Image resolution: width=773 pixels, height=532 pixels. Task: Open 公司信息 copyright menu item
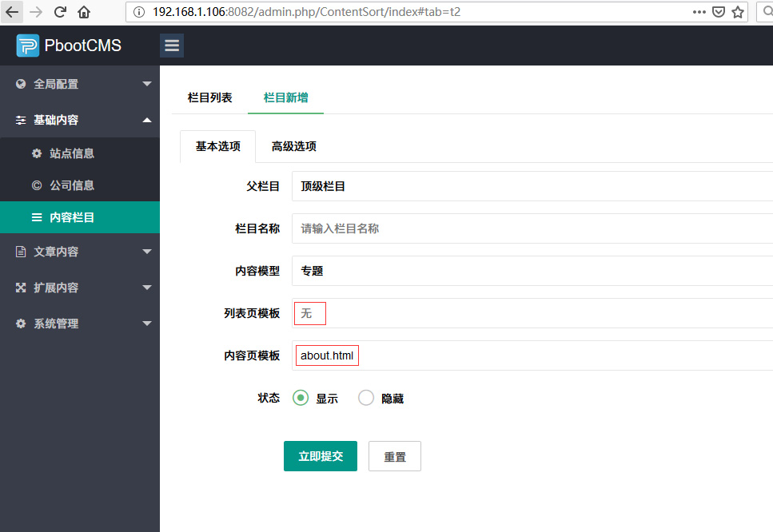(x=72, y=185)
